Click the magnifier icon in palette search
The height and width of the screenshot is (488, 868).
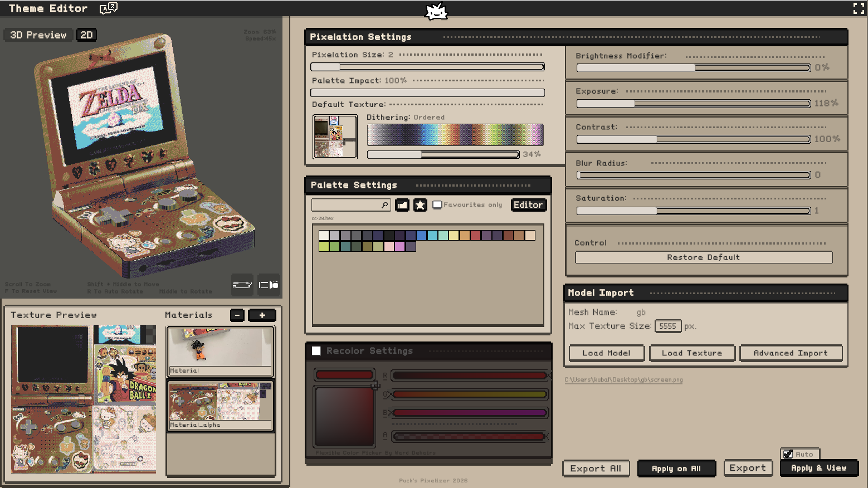tap(384, 205)
